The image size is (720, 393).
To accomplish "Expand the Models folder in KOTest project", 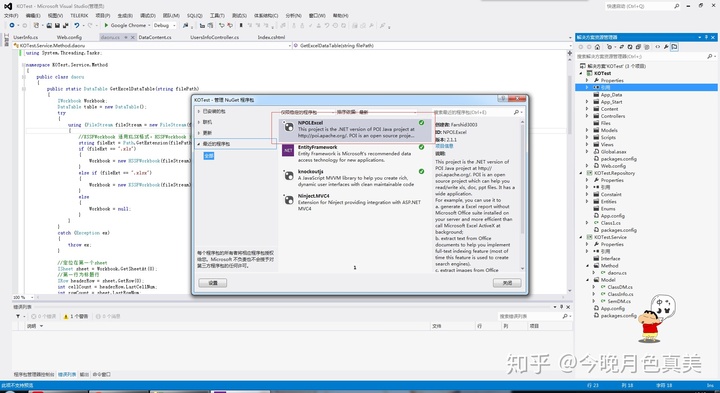I will point(587,130).
